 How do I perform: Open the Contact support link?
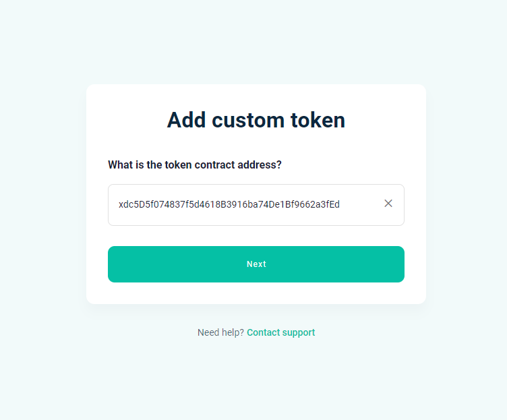pos(280,332)
